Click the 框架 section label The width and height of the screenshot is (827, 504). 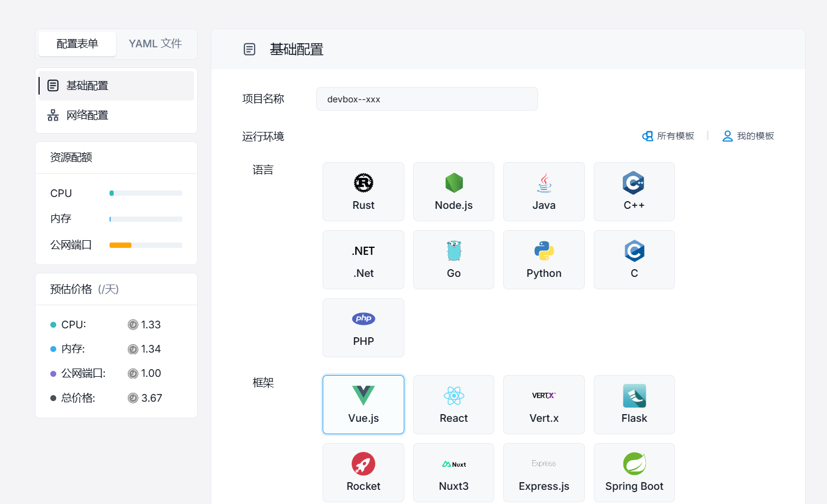pyautogui.click(x=263, y=383)
